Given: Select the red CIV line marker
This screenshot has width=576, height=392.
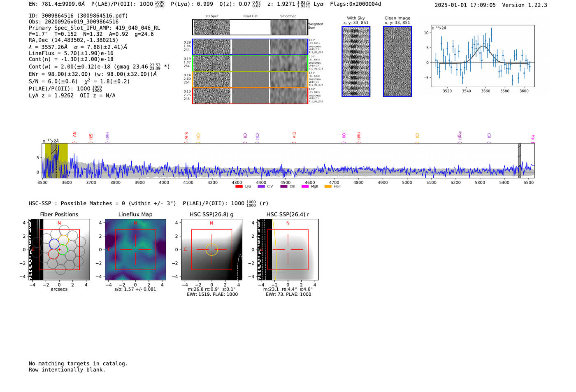Looking at the screenshot, I should [294, 137].
